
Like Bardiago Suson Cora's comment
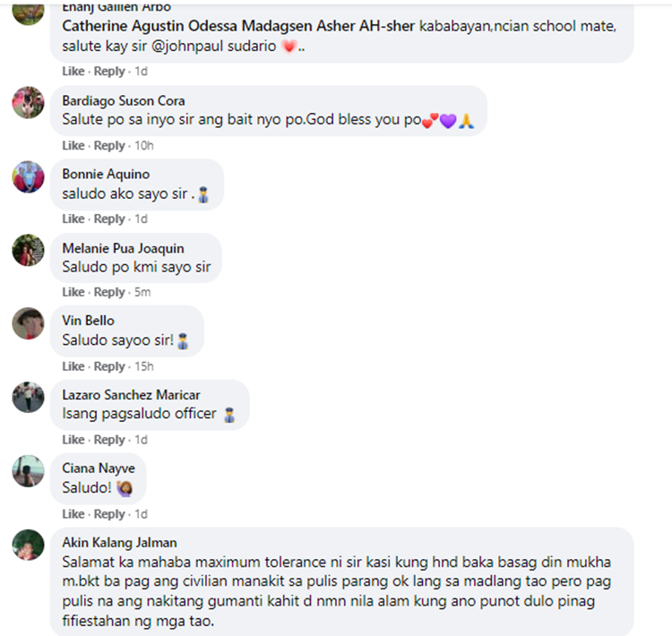pos(73,146)
